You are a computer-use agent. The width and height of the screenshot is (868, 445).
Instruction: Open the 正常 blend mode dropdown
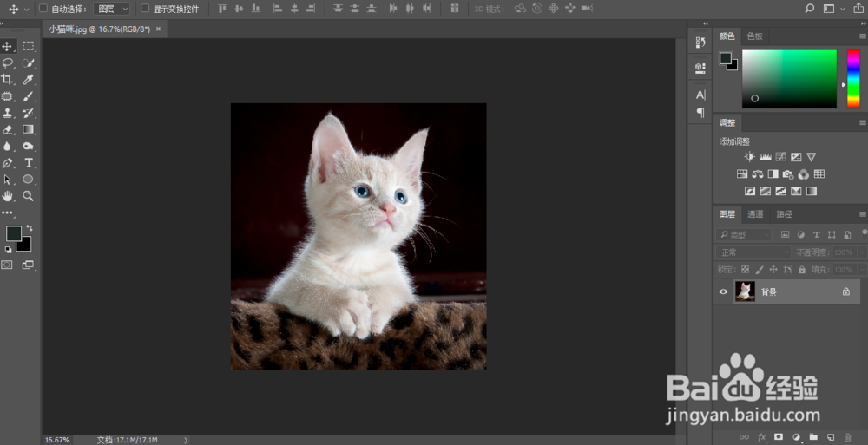pos(753,252)
